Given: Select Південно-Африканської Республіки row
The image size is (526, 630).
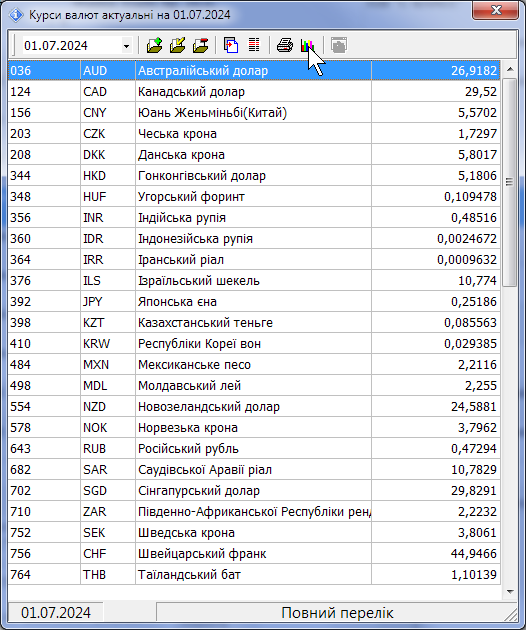Looking at the screenshot, I should click(254, 511).
